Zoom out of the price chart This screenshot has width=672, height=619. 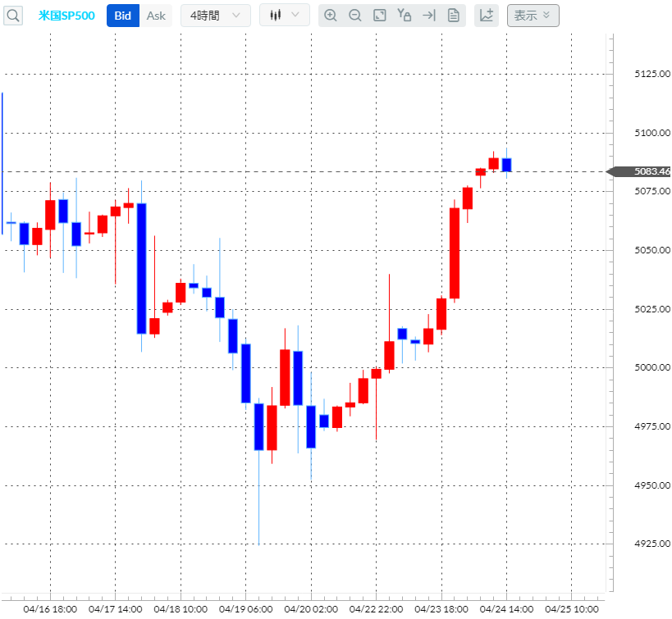354,15
